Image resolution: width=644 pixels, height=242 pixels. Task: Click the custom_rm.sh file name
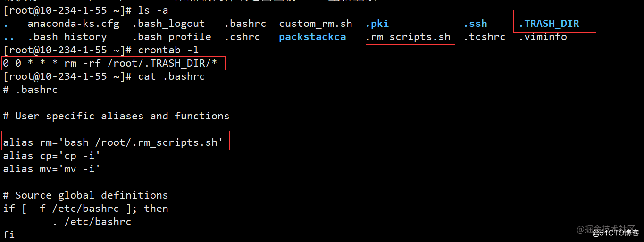click(x=316, y=24)
